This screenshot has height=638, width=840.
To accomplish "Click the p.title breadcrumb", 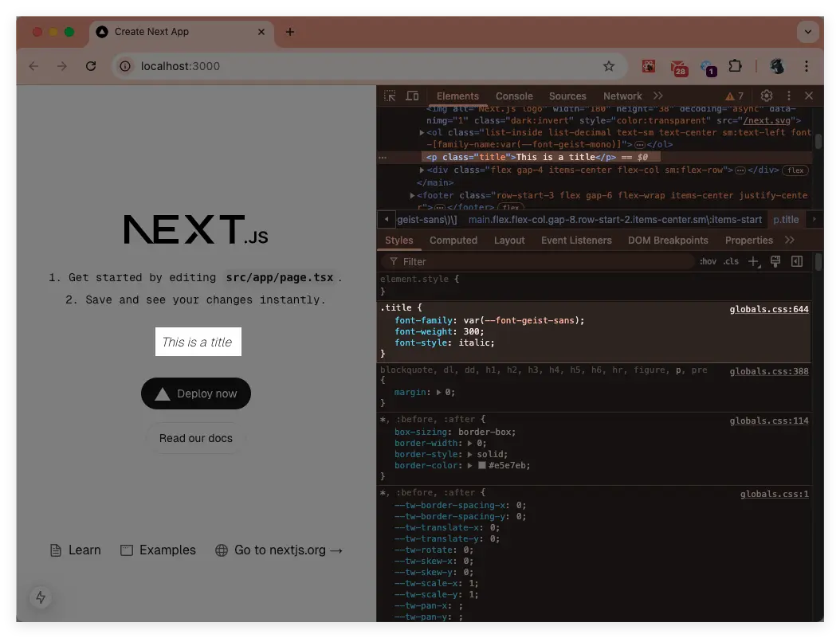I will click(786, 220).
